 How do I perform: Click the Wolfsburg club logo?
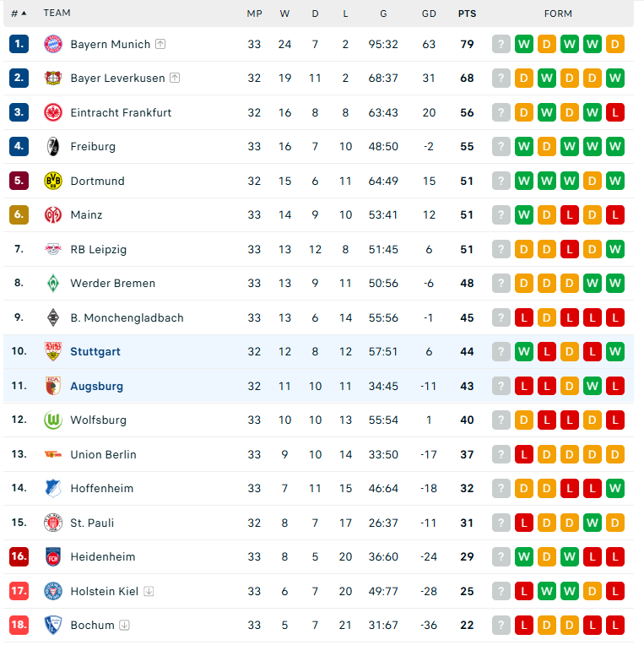[x=53, y=420]
